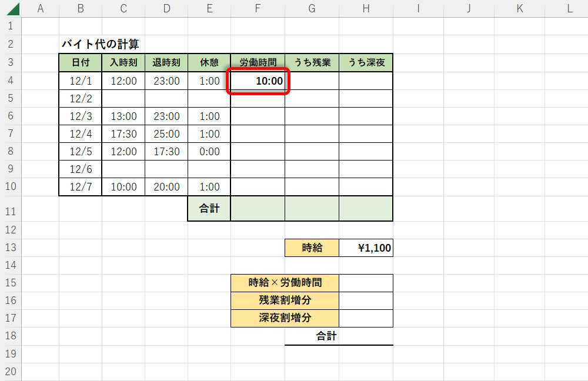Select the date cell 12/3
Viewport: 588px width, 381px height.
point(80,116)
